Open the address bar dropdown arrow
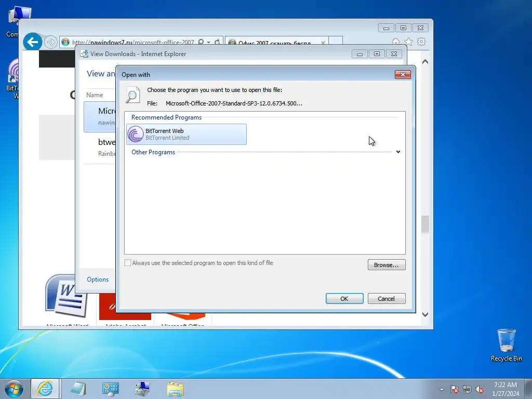Viewport: 532px width, 399px height. pos(209,43)
